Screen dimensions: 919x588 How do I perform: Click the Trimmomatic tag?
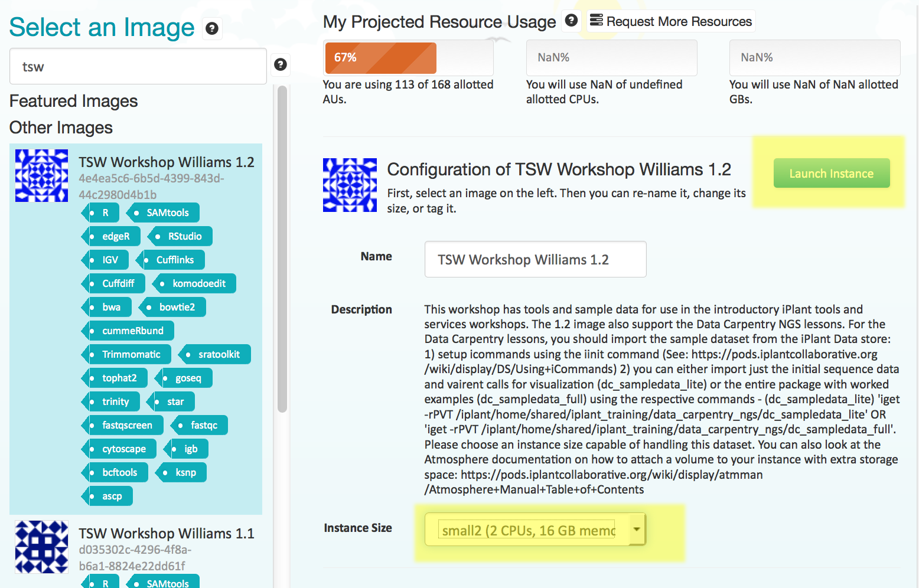(127, 354)
